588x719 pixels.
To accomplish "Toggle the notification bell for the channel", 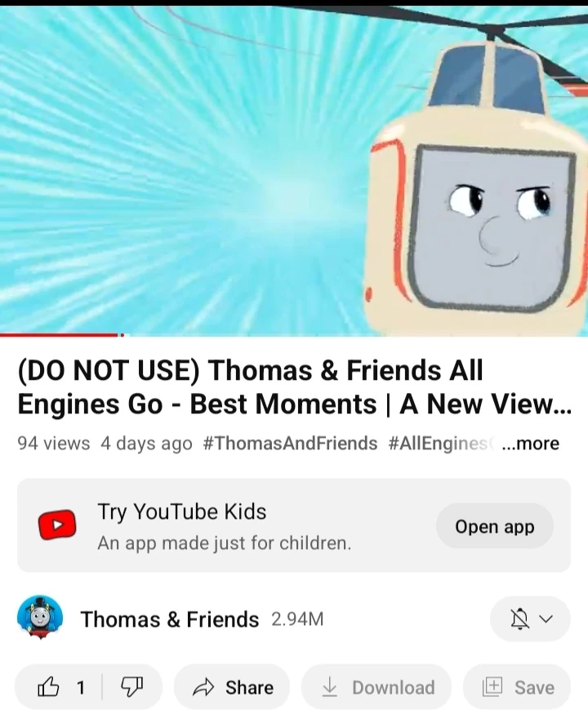I will pyautogui.click(x=519, y=619).
